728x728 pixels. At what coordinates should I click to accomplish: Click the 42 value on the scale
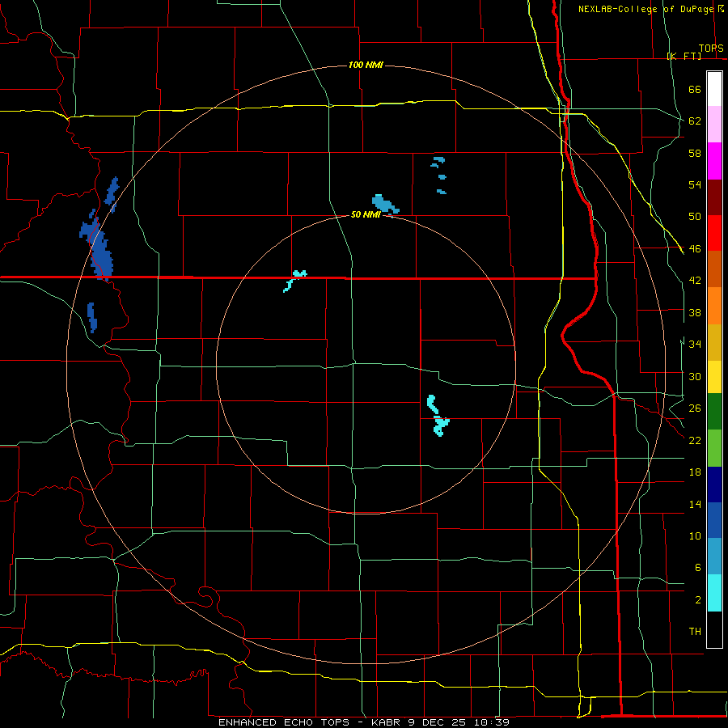695,281
